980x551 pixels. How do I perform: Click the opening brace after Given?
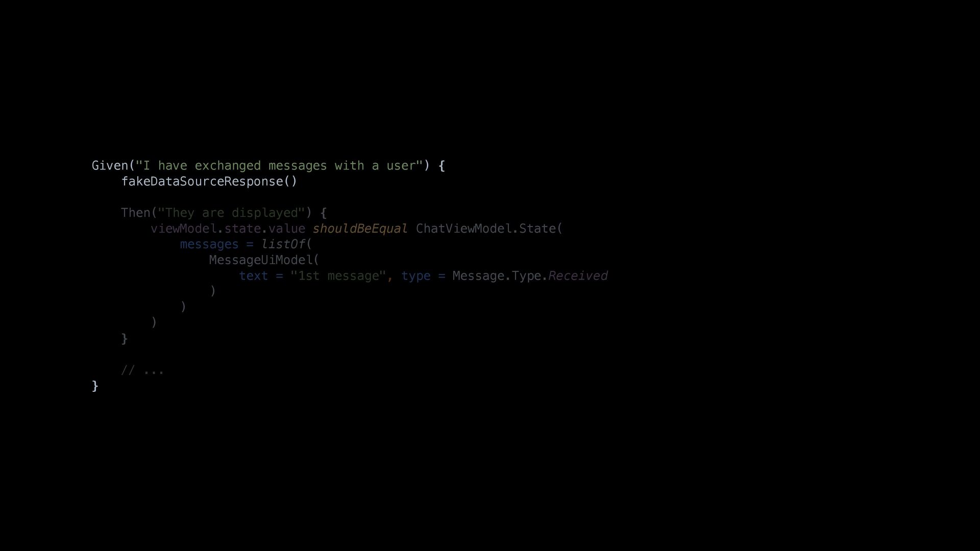pyautogui.click(x=442, y=166)
